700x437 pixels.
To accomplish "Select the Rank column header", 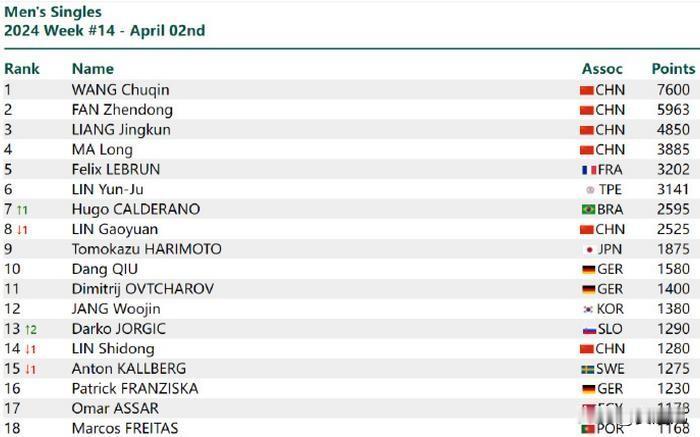I will click(x=22, y=69).
